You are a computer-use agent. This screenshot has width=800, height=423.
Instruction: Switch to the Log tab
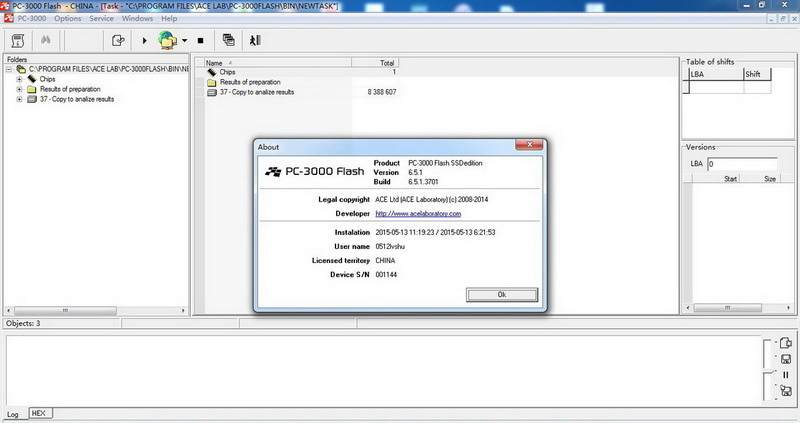tap(13, 414)
